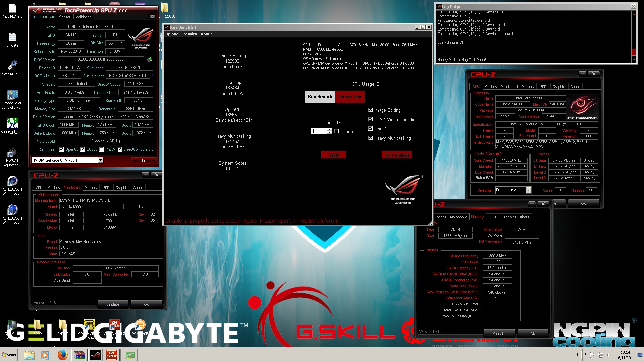Select Benchmark mode button
The width and height of the screenshot is (644, 362).
(320, 97)
